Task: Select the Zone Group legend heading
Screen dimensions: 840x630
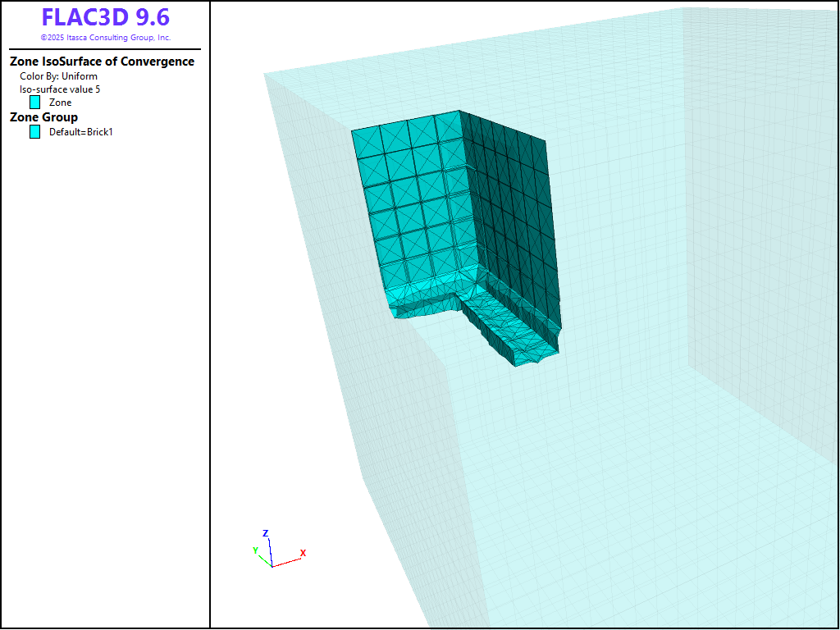Action: [43, 117]
